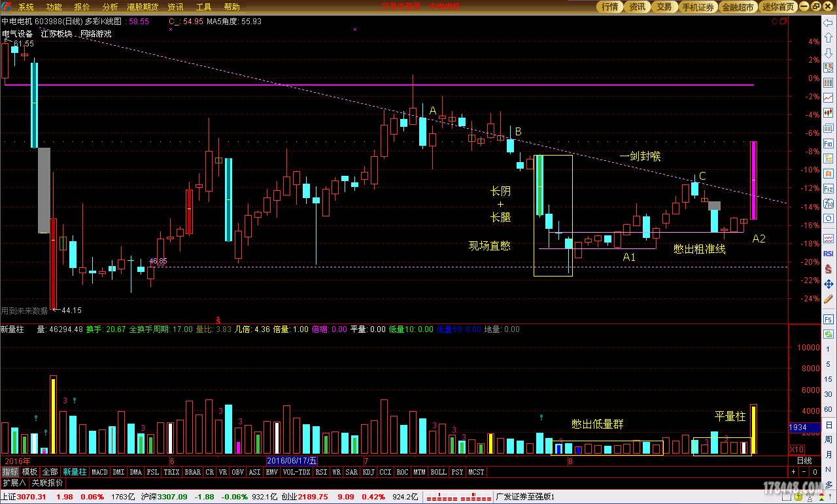Switch to 30-minute period
Viewport: 837px width, 504px height.
[x=828, y=394]
